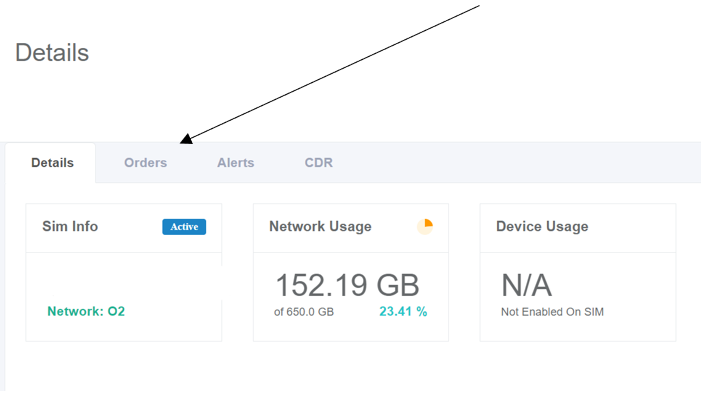Viewport: 707px width, 411px height.
Task: Switch to the Alerts tab
Action: tap(236, 163)
